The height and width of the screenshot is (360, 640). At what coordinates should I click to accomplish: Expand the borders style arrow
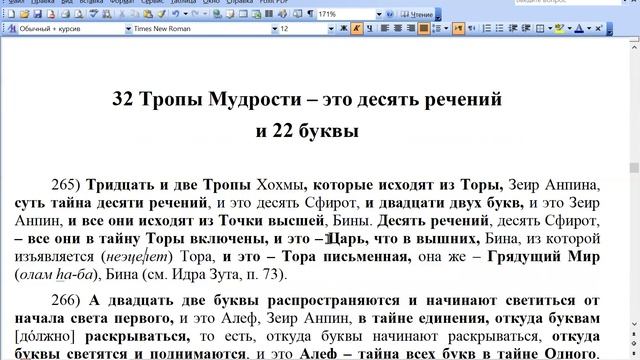tap(550, 29)
